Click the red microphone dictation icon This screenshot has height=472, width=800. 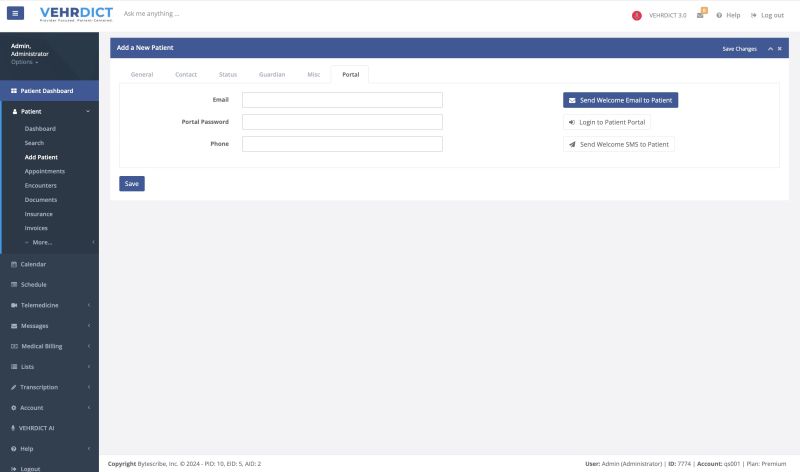pos(637,15)
